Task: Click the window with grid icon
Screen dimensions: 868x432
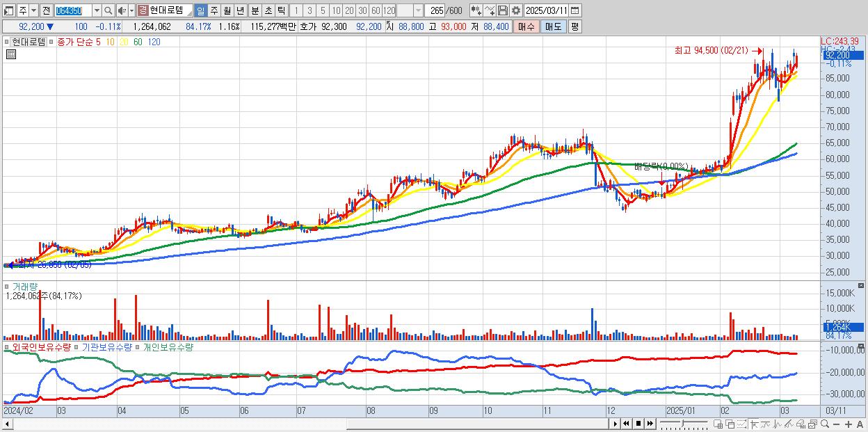Action: click(x=718, y=424)
